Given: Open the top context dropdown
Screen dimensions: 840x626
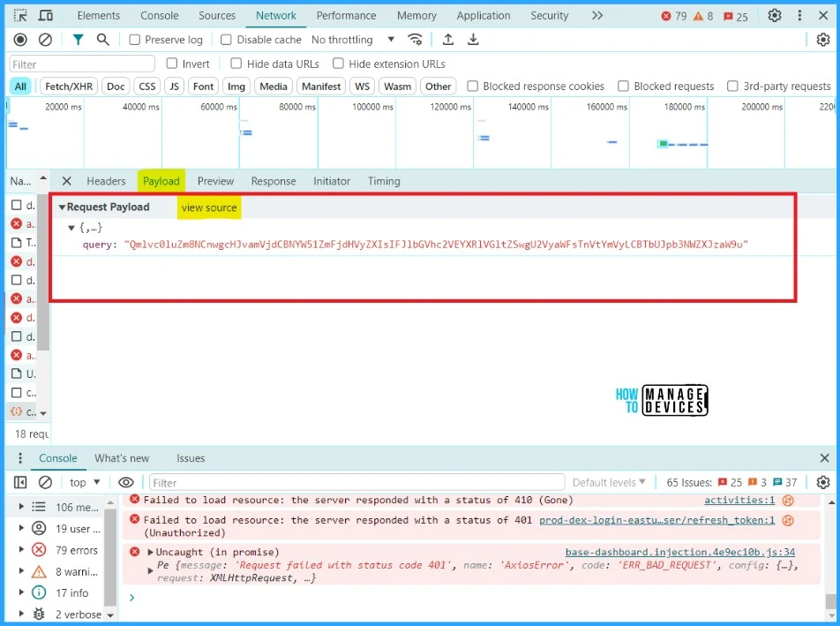Looking at the screenshot, I should (85, 482).
